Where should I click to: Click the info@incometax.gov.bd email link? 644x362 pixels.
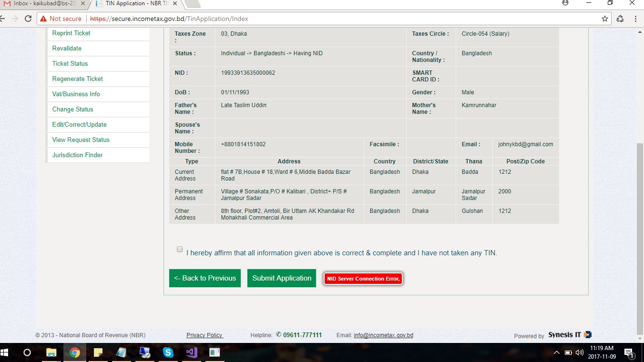pos(383,335)
